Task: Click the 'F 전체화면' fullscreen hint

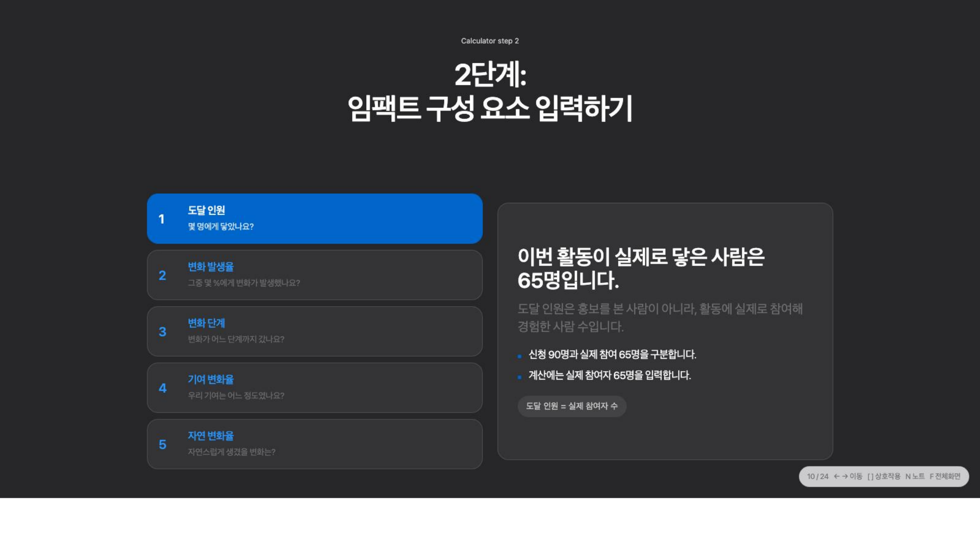Action: [945, 477]
